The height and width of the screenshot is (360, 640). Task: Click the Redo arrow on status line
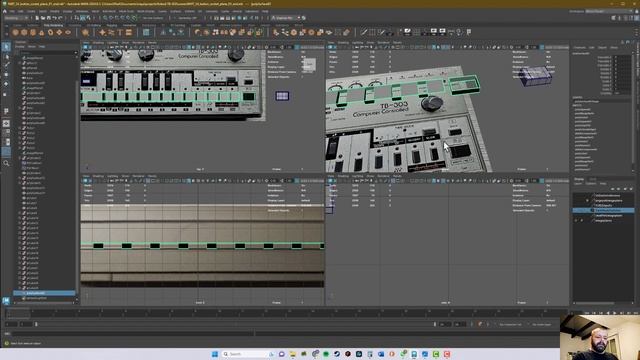coord(60,18)
